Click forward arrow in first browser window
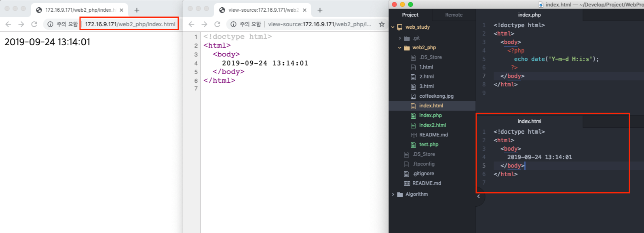 [x=21, y=24]
